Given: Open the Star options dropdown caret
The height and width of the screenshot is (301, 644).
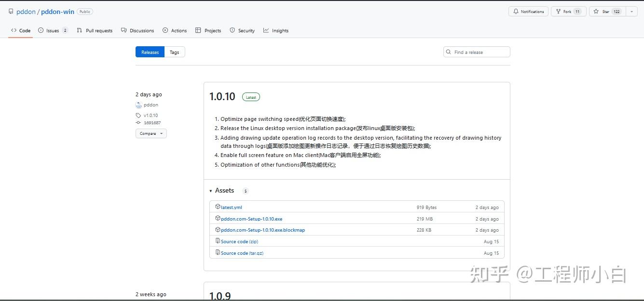Looking at the screenshot, I should click(631, 11).
